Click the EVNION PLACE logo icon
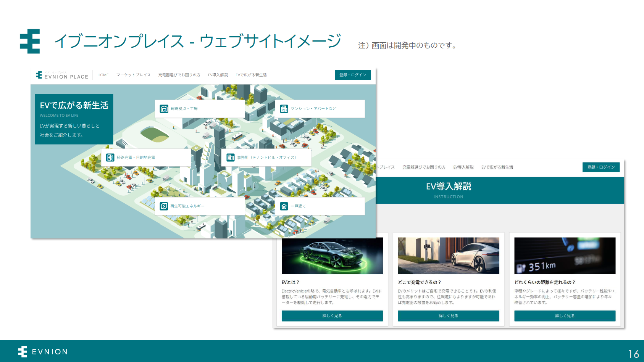This screenshot has height=362, width=644. (x=38, y=75)
